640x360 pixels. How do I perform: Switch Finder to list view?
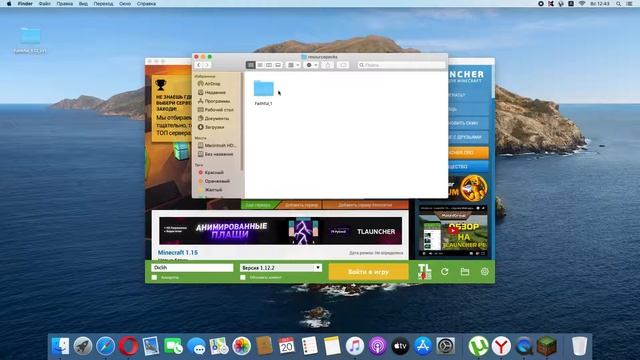click(260, 65)
